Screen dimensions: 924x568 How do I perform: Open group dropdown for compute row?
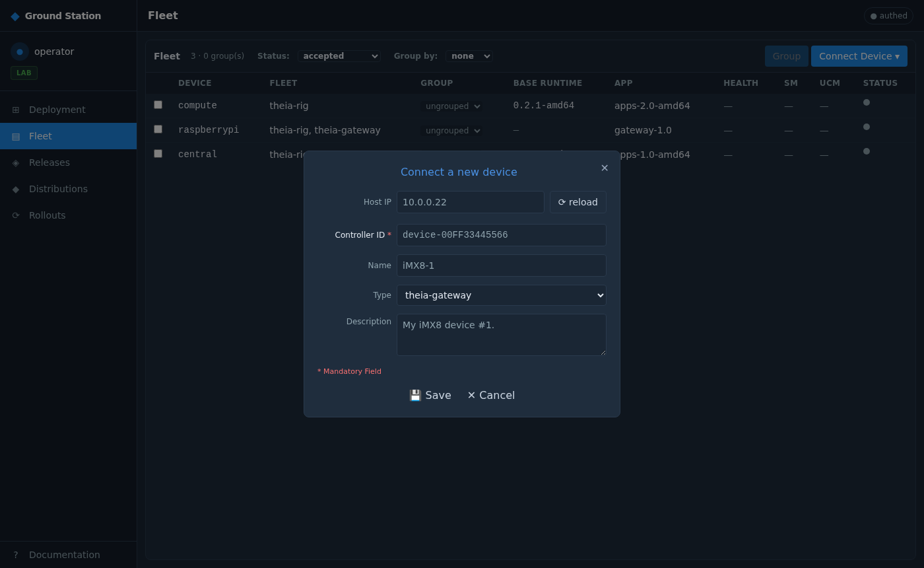tap(451, 106)
